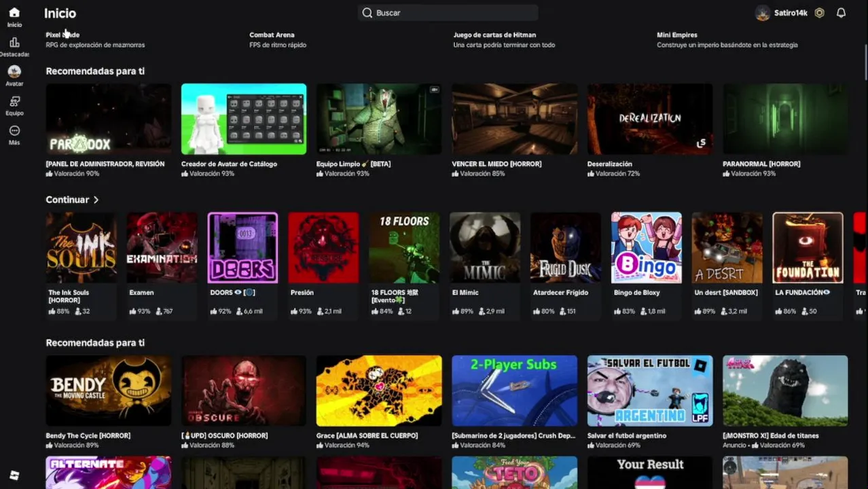Viewport: 868px width, 489px height.
Task: Click 'Bendy The Cycle [HORROR]' title
Action: [88, 435]
